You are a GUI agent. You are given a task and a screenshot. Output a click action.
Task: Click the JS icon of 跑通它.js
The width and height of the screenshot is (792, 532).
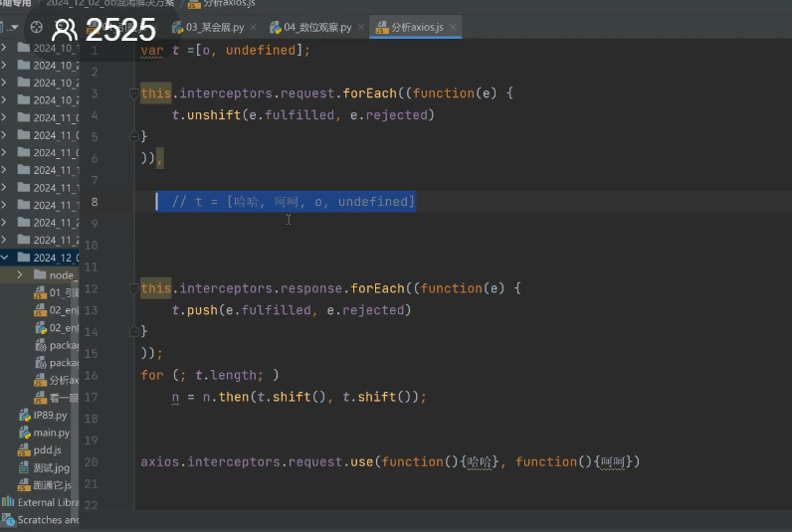pos(24,485)
